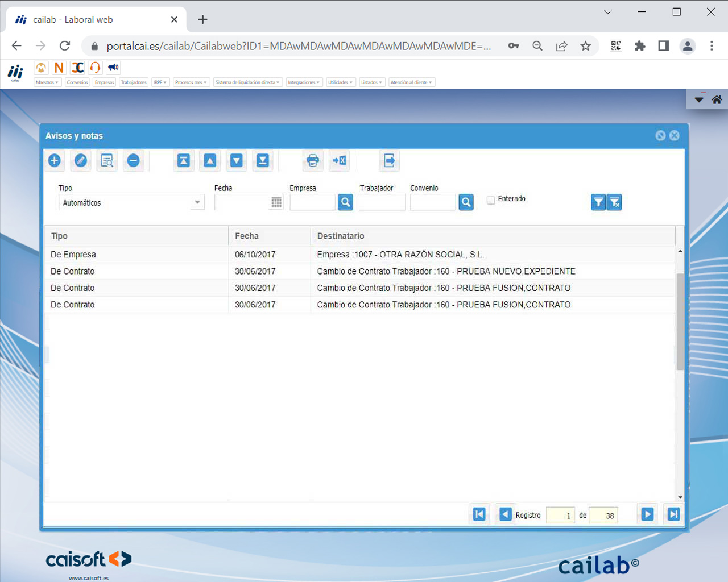Apply the current filter

pos(598,202)
